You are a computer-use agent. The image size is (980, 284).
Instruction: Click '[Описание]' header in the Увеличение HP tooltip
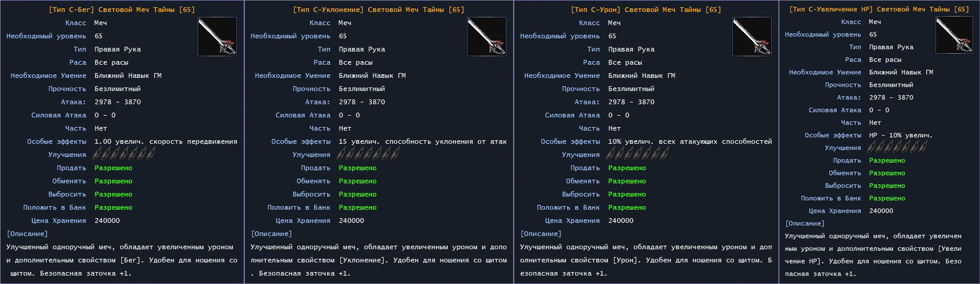coord(805,223)
